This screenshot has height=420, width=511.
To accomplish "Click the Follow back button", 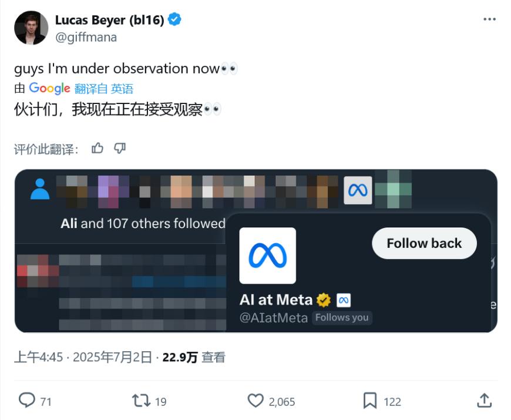I will pos(424,243).
